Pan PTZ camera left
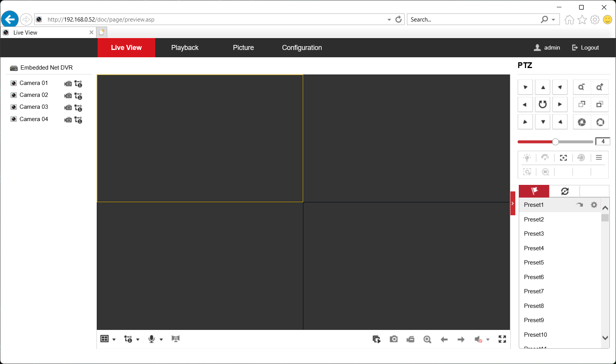Image resolution: width=616 pixels, height=364 pixels. click(525, 105)
